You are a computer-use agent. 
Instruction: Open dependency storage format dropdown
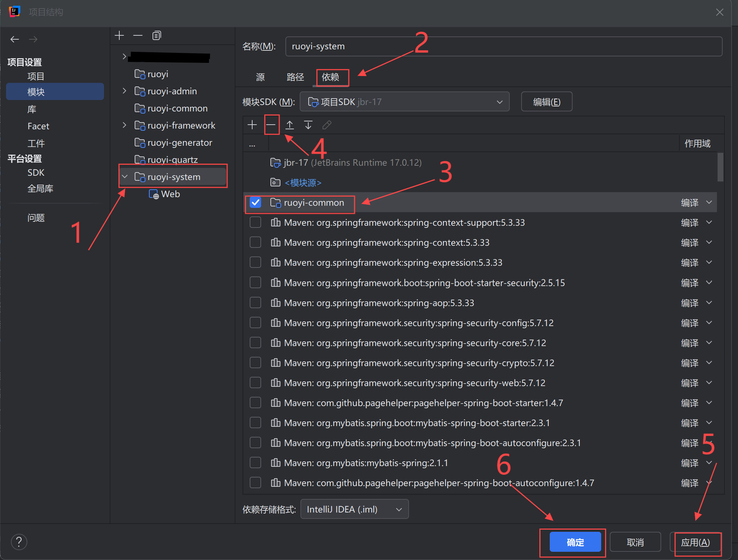354,509
